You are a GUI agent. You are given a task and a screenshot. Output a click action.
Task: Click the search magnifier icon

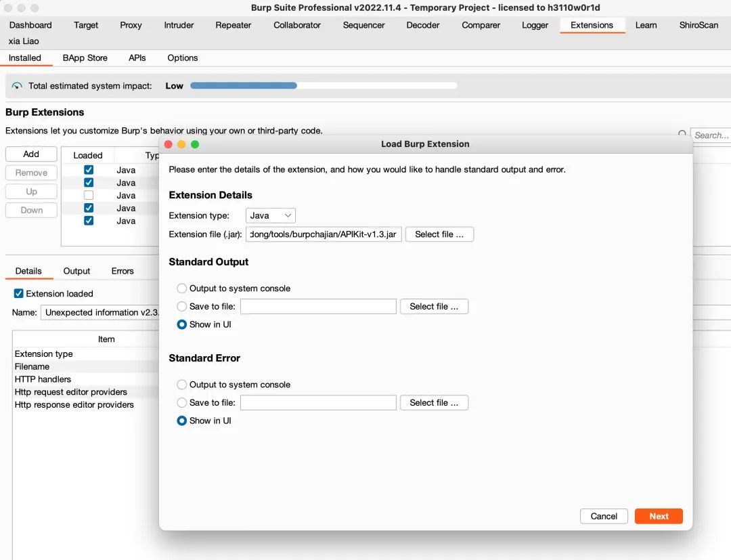click(682, 134)
